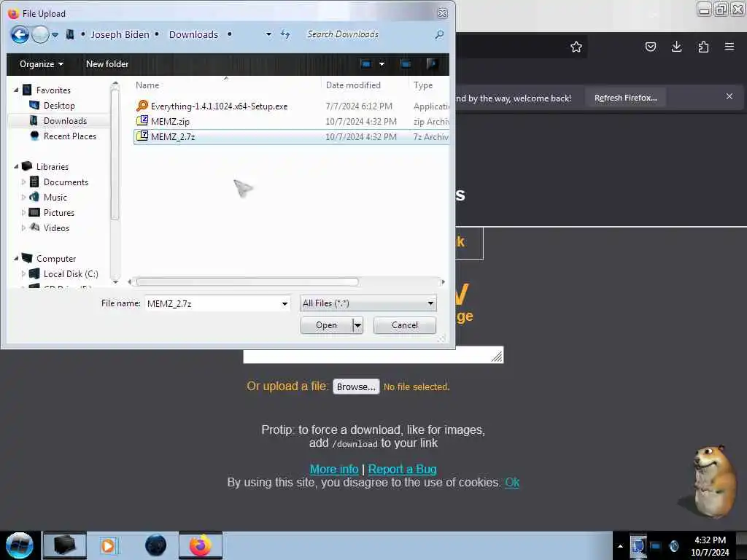Screen dimensions: 747x560
Task: Open the More info link
Action: pos(334,469)
